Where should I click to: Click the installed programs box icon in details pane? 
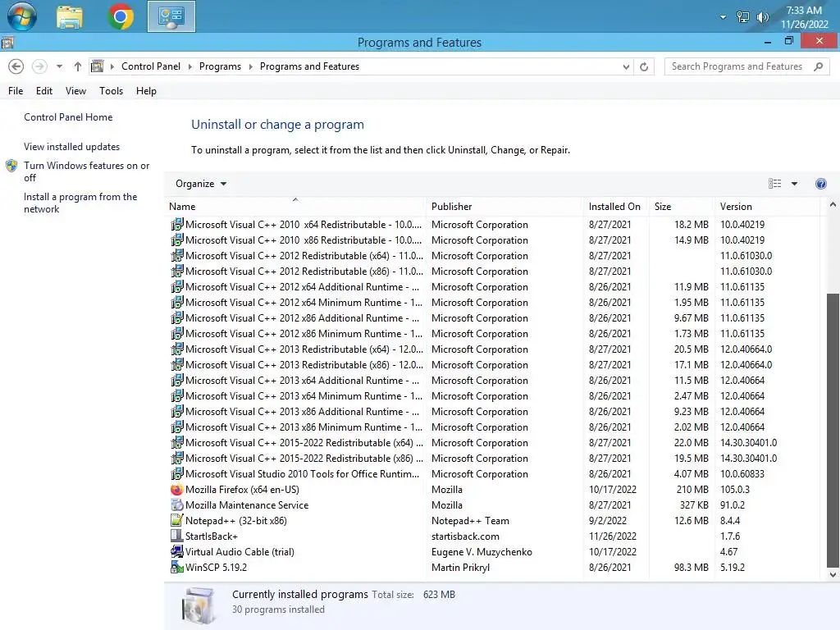[199, 605]
